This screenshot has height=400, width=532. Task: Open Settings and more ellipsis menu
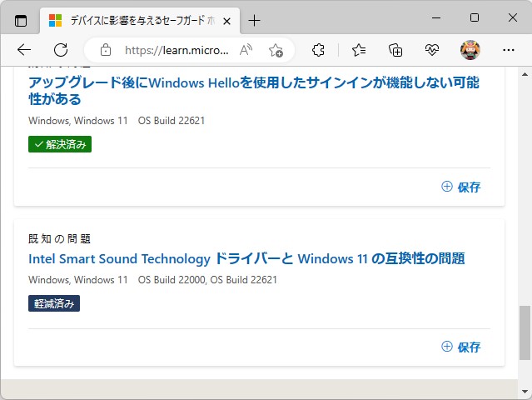point(509,50)
